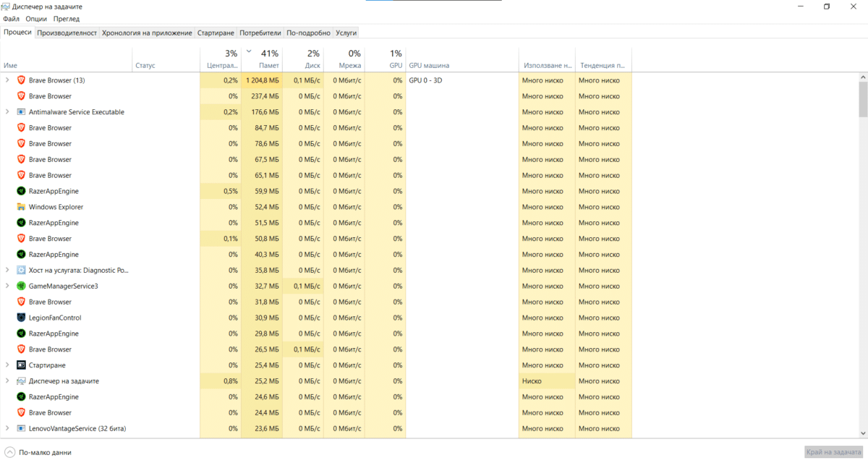
Task: Click the Ниско power usage cell
Action: point(547,381)
